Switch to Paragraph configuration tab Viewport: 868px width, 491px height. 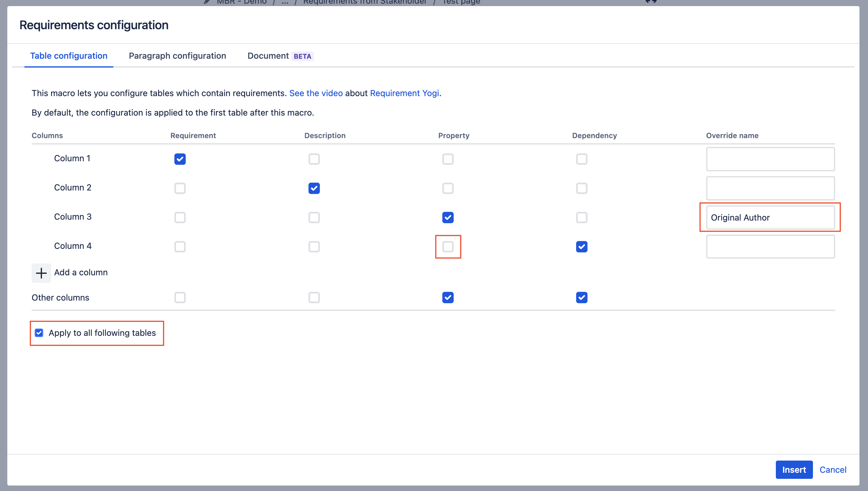[177, 56]
